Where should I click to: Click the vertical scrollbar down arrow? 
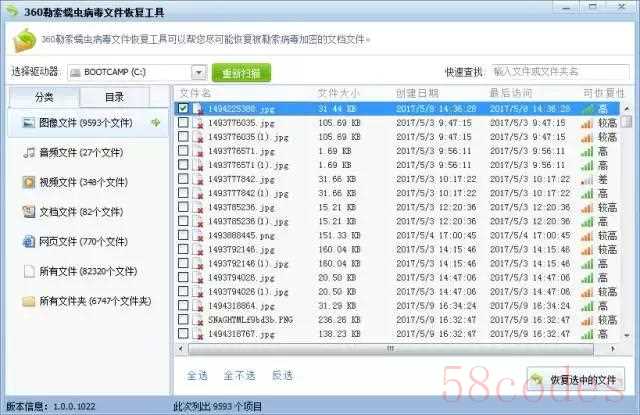(x=627, y=335)
